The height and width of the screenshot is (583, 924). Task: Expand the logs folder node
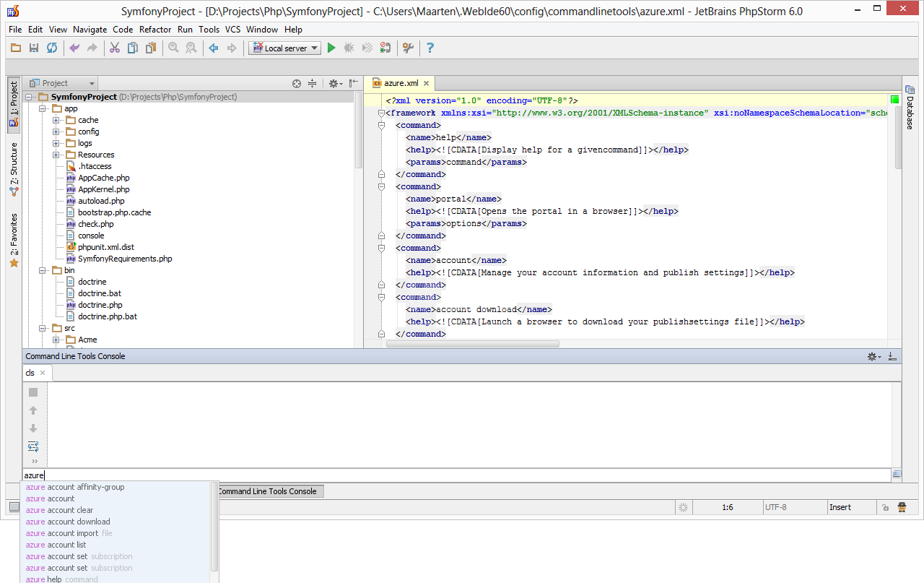point(56,143)
